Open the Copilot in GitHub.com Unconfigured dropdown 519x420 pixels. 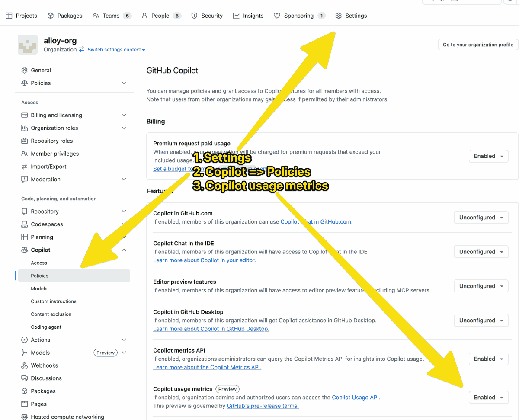click(481, 218)
